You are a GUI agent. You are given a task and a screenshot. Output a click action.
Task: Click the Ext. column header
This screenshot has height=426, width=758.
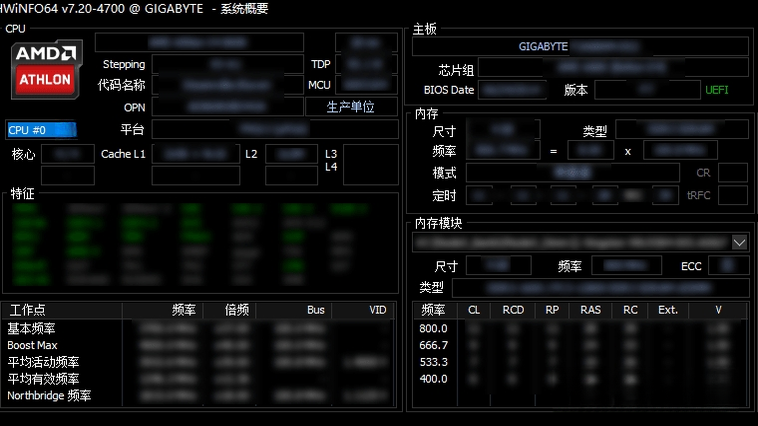coord(668,310)
